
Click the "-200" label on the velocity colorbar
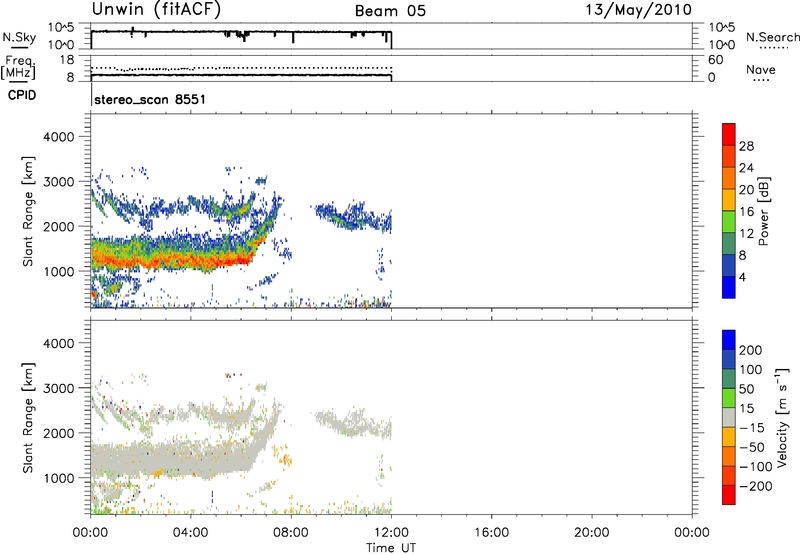tap(756, 486)
